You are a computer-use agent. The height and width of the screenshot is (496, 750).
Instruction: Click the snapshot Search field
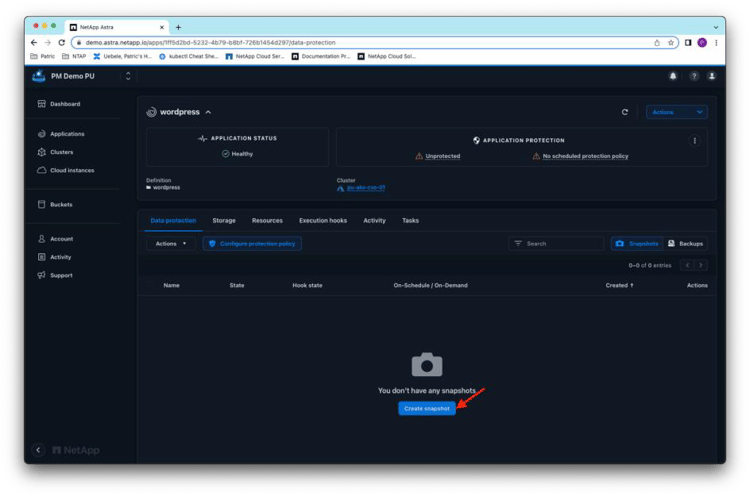coord(560,243)
